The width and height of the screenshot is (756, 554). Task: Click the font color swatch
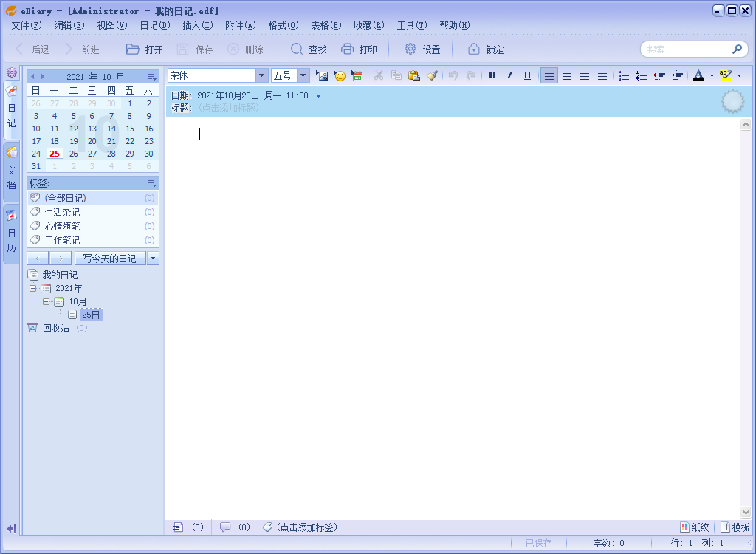coord(698,75)
